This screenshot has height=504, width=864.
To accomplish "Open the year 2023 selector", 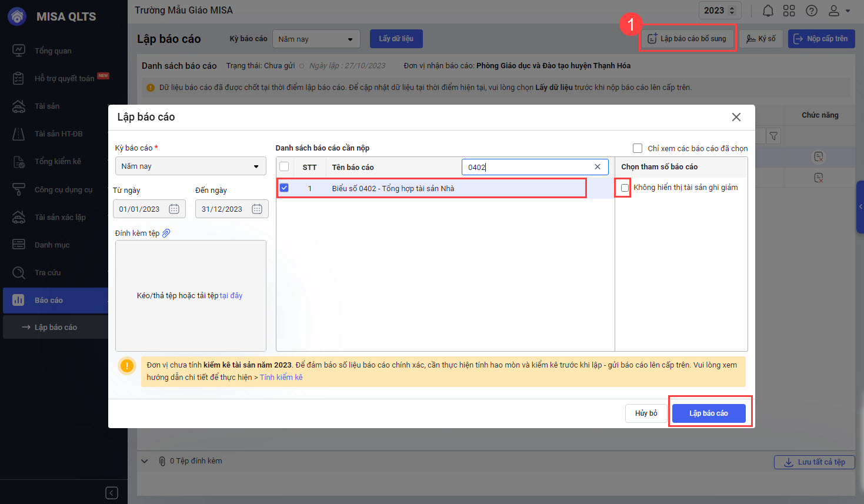I will tap(720, 11).
